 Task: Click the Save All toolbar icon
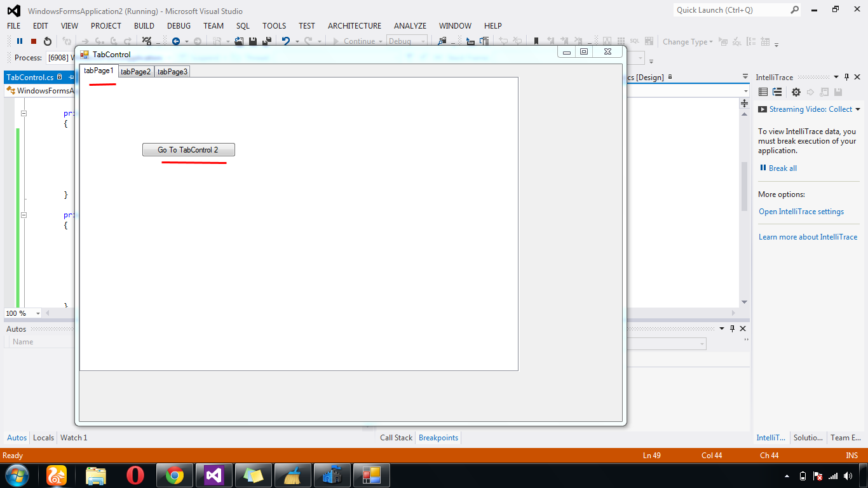coord(266,41)
